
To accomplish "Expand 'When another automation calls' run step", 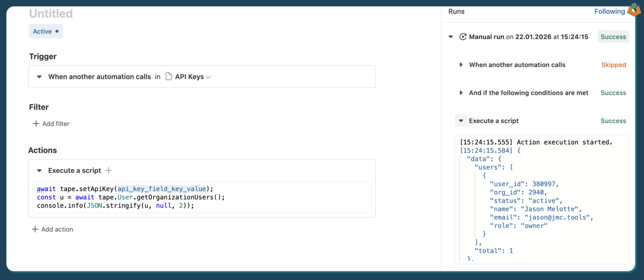I will (x=461, y=65).
